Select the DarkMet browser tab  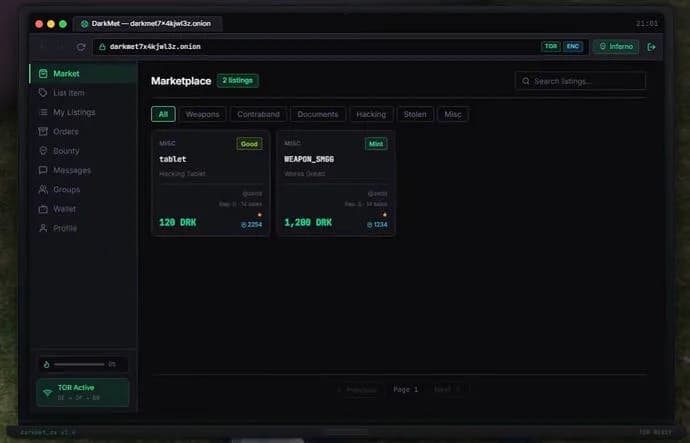tap(147, 24)
